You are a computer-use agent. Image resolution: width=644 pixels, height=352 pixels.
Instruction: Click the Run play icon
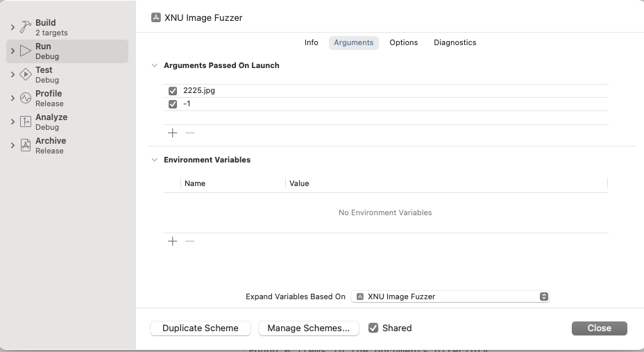point(26,51)
